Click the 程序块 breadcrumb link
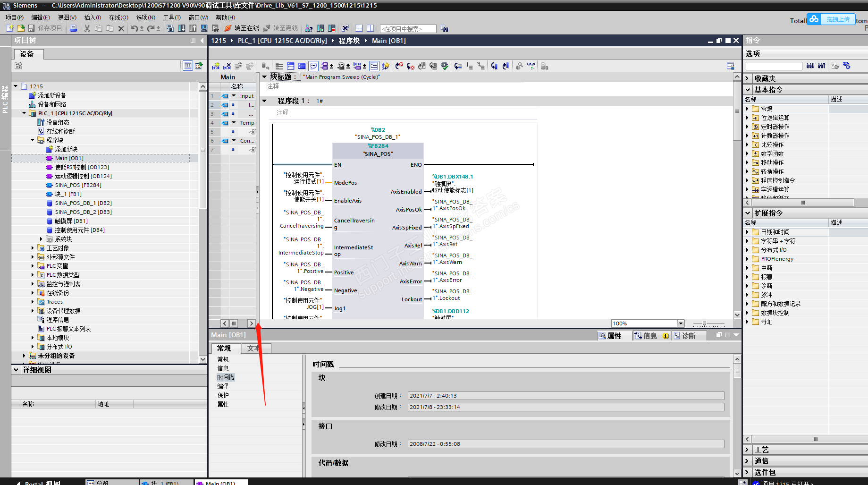The width and height of the screenshot is (868, 485). tap(349, 41)
